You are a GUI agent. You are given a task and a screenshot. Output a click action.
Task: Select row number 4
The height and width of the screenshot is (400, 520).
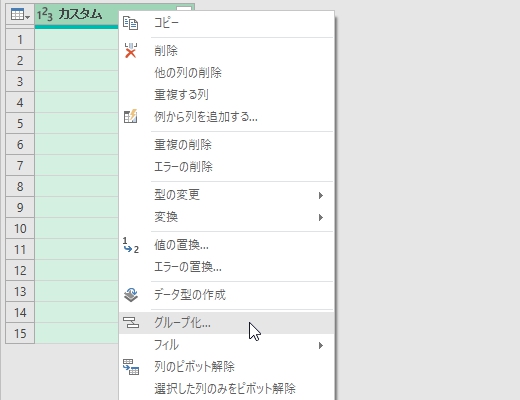pos(20,103)
